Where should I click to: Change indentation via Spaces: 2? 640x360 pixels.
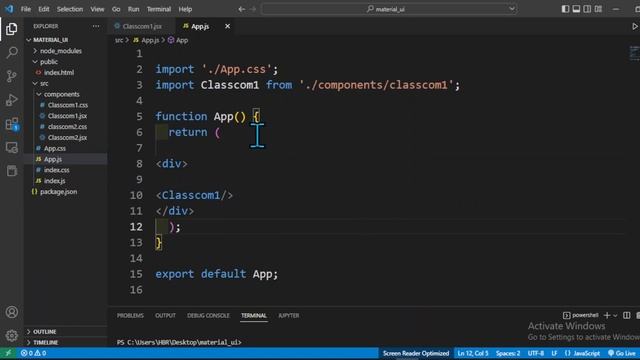508,353
